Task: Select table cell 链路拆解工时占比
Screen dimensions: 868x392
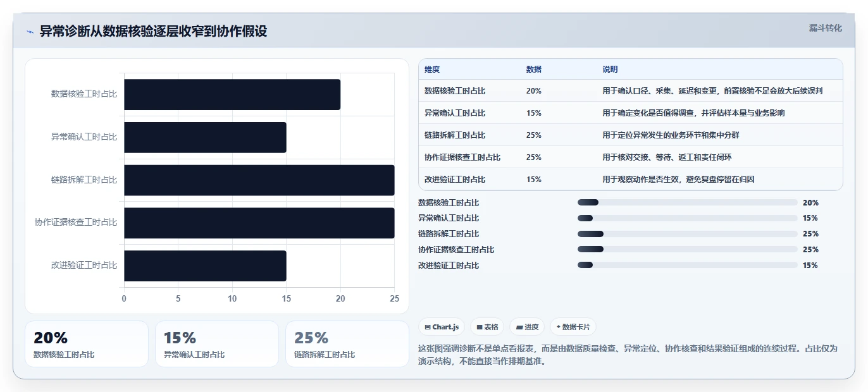Action: click(455, 135)
